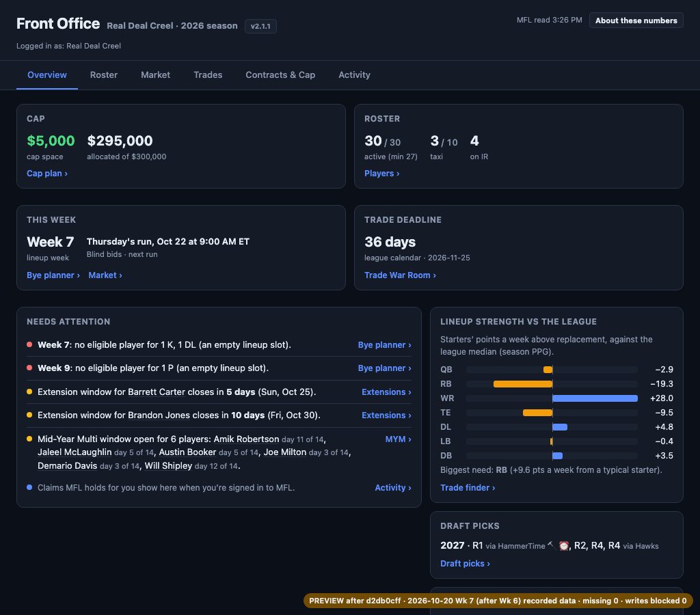Open Extensions for the Barrett Carter row
This screenshot has width=700, height=615.
[386, 392]
